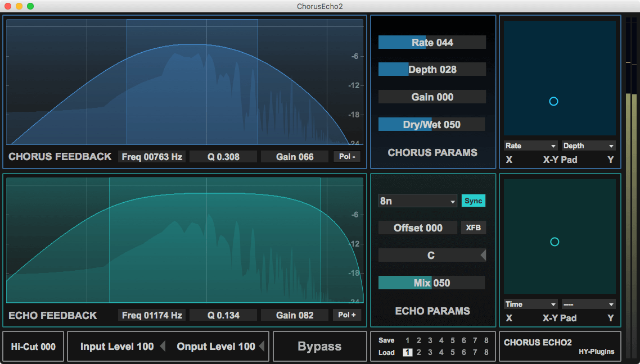
Task: Click the echo Mix 050 slider
Action: tap(432, 283)
